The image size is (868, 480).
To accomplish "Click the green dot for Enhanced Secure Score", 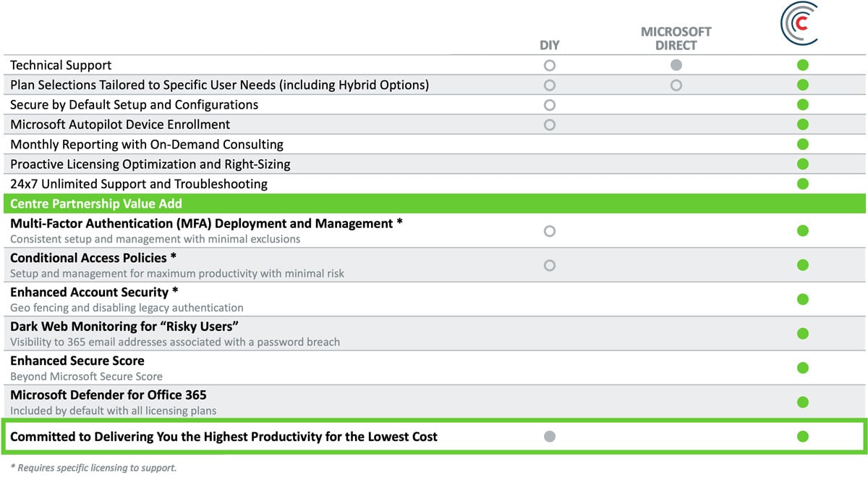I will (803, 368).
